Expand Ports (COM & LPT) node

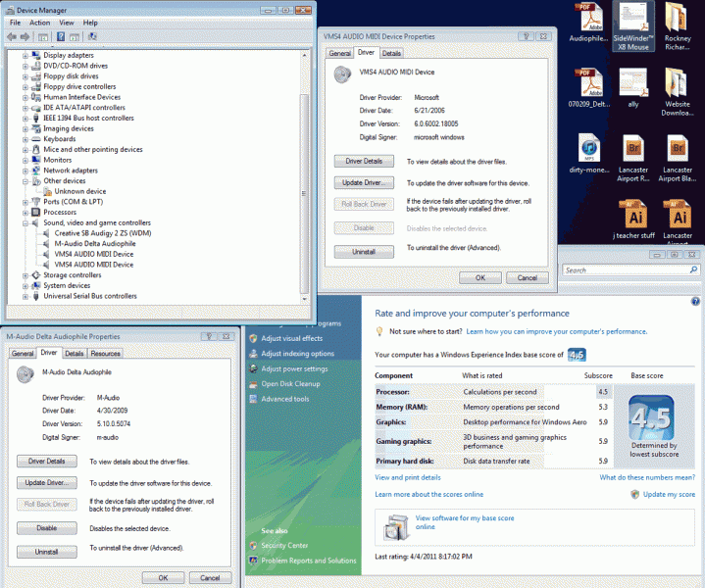click(25, 202)
